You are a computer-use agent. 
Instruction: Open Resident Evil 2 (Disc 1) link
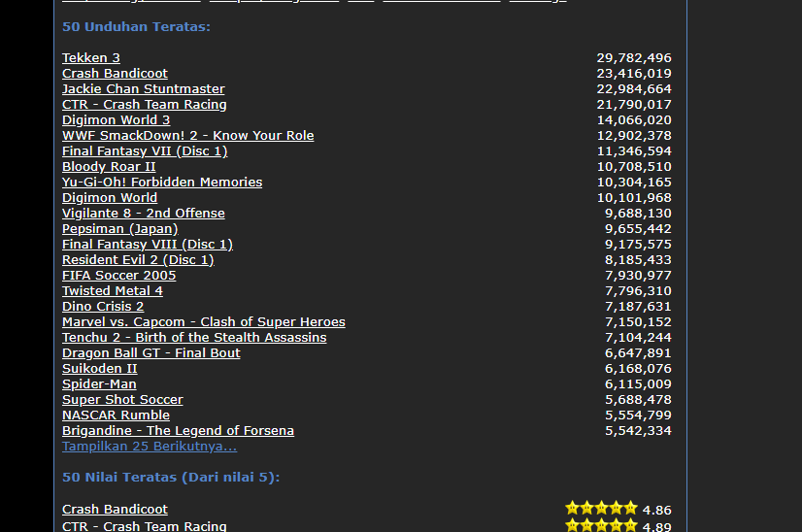pos(138,259)
